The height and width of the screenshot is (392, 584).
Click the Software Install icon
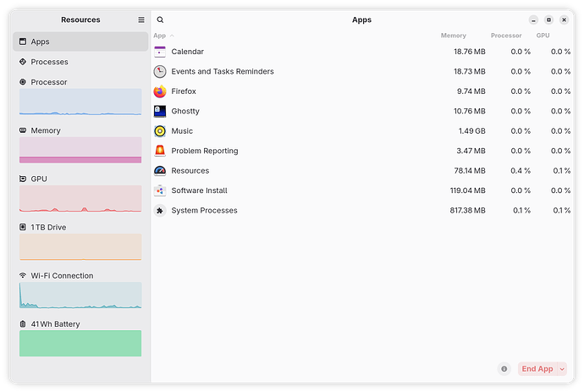[160, 190]
